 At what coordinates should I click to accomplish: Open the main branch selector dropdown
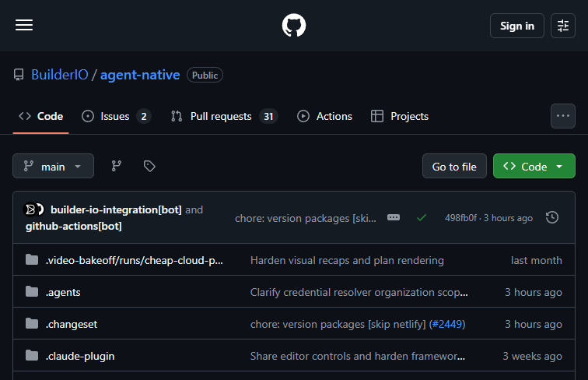pyautogui.click(x=53, y=166)
